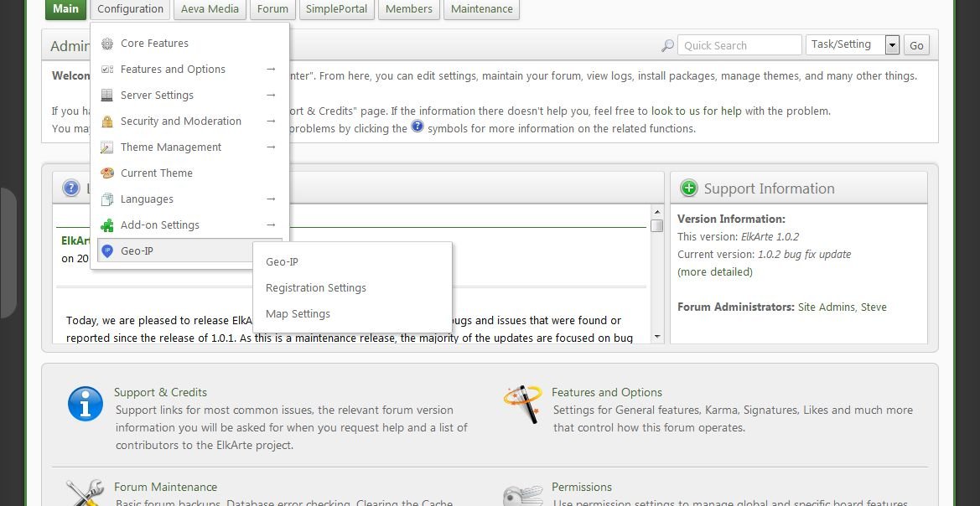The height and width of the screenshot is (506, 980).
Task: Open the Support & Credits link
Action: tap(160, 392)
